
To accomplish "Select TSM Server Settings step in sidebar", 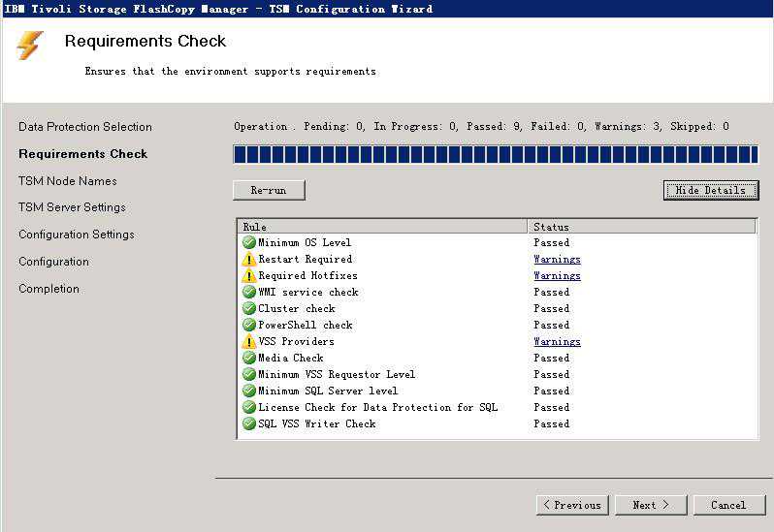I will coord(72,207).
